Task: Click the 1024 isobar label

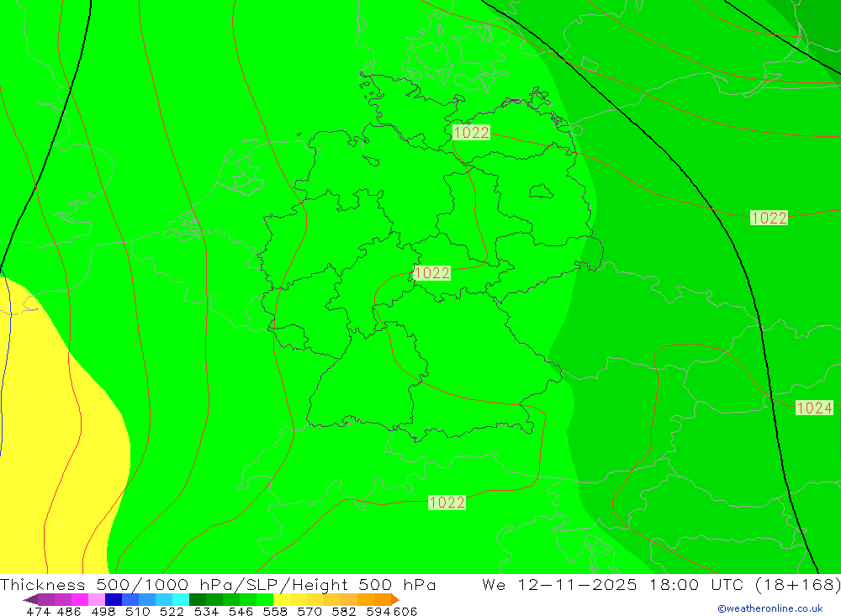Action: [814, 408]
